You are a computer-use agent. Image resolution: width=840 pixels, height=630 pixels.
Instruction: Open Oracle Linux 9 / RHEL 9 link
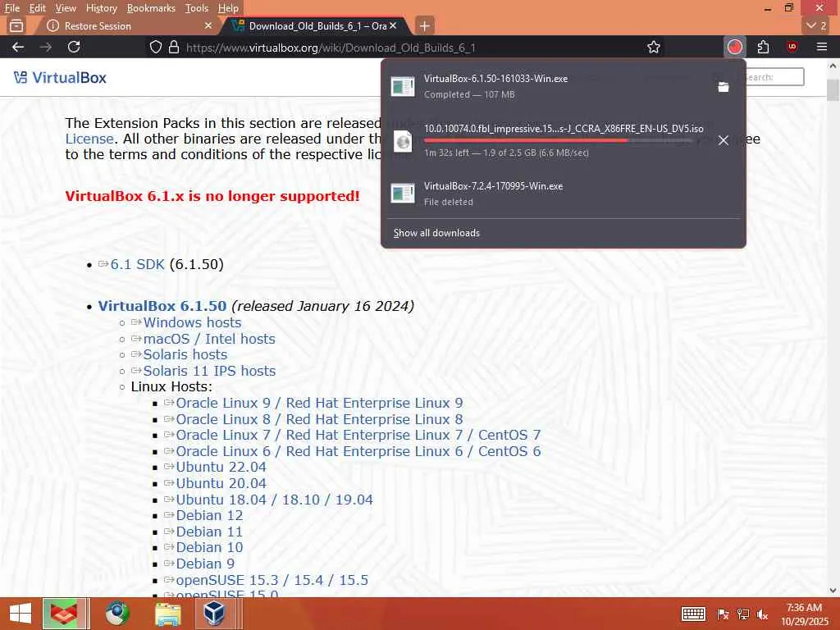tap(319, 403)
